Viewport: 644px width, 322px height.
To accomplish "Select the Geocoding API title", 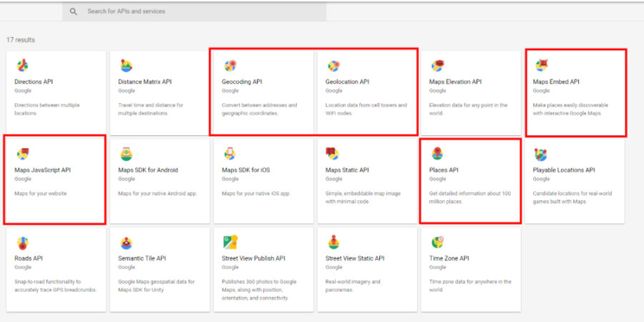I will [x=242, y=82].
